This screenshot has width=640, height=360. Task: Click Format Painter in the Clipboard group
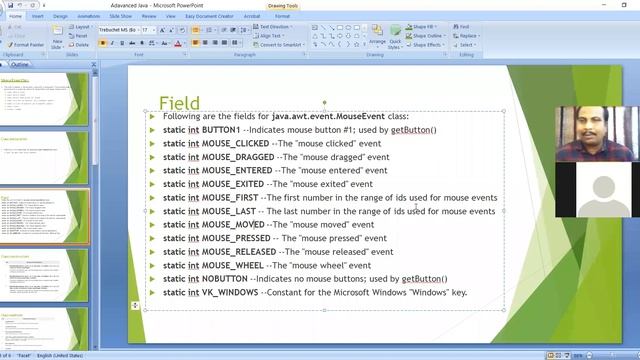click(26, 45)
